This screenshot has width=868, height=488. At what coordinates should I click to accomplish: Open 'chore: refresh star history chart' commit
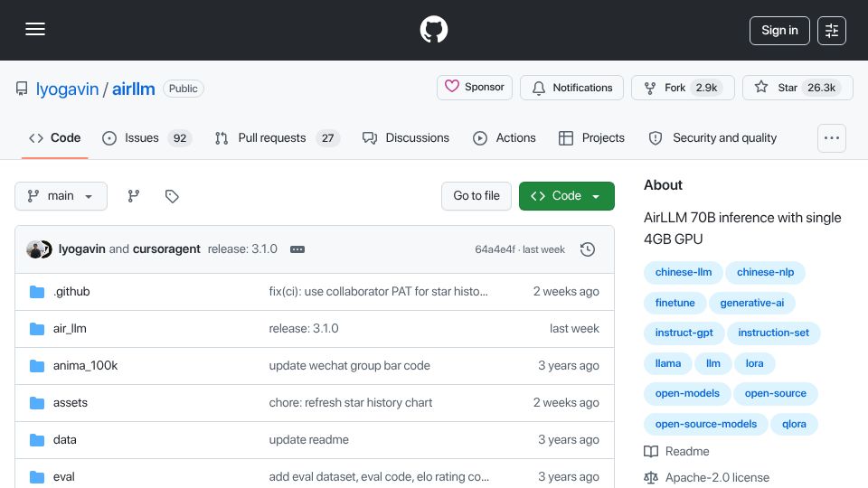pyautogui.click(x=351, y=403)
